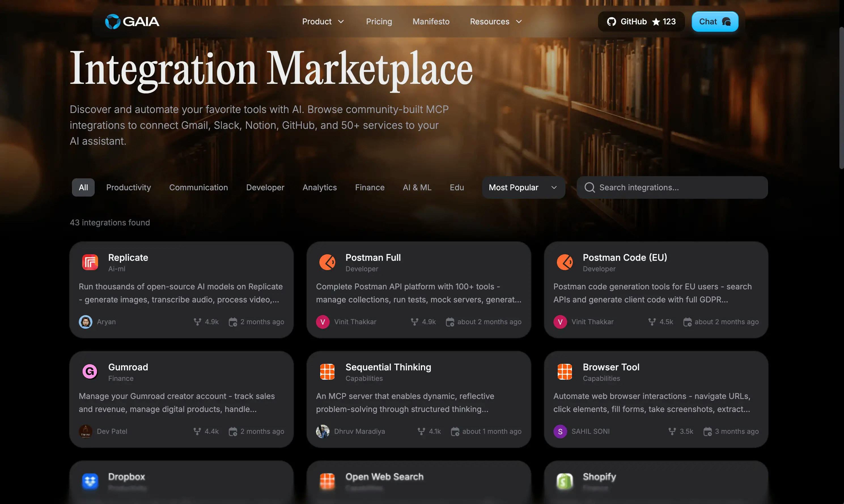This screenshot has width=844, height=504.
Task: Click the Browser Tool grid icon
Action: [x=565, y=371]
